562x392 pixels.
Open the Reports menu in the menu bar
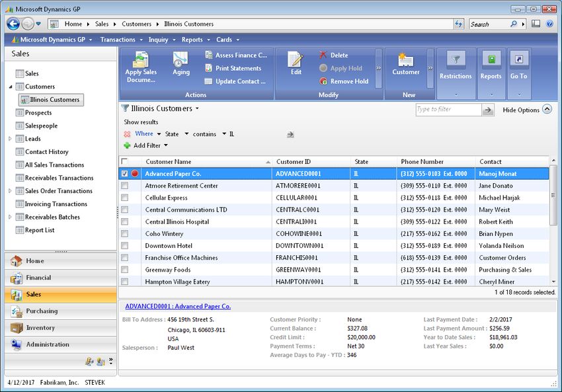(196, 40)
